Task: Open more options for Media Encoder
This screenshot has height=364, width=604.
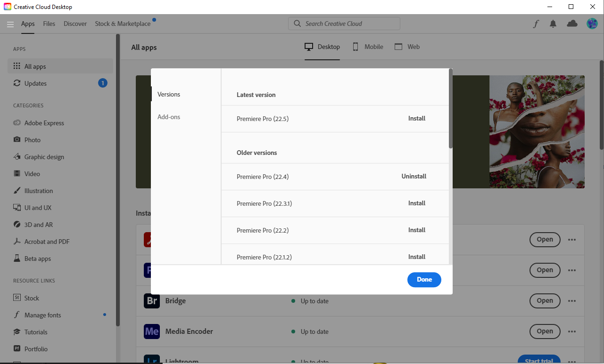Action: coord(571,331)
